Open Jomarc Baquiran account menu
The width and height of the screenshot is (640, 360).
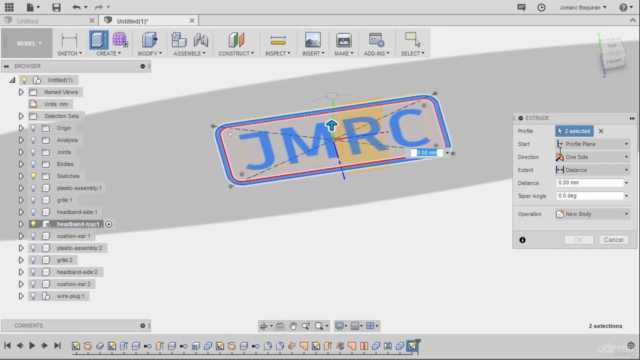click(582, 7)
